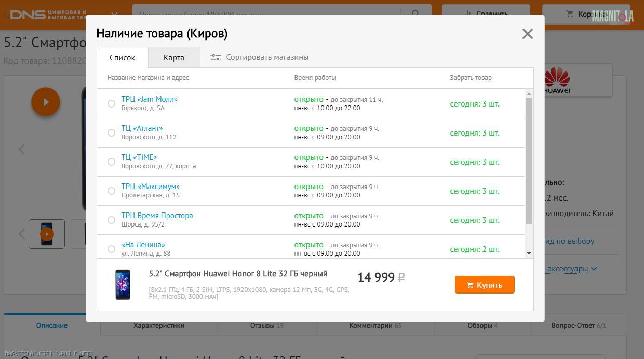The width and height of the screenshot is (644, 359).
Task: Open the Вопрос-Ответ tab
Action: 579,325
